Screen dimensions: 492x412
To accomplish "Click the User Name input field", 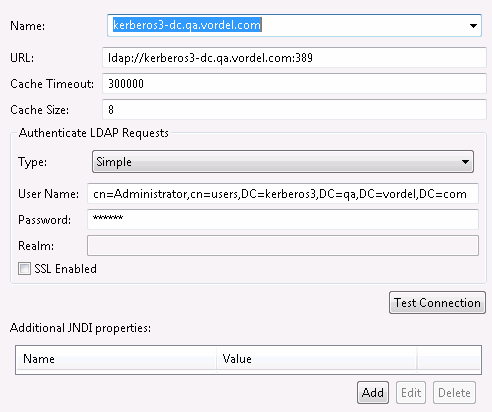I will [x=283, y=193].
